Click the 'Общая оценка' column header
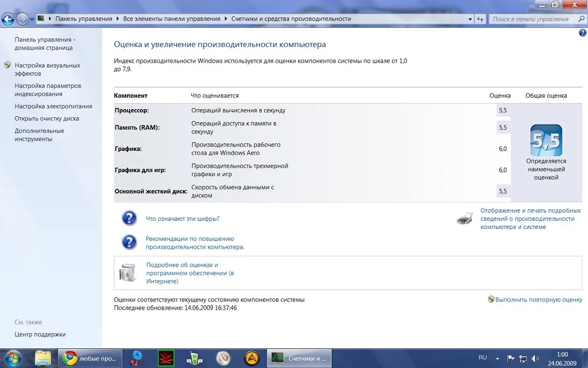The image size is (588, 368). point(546,96)
